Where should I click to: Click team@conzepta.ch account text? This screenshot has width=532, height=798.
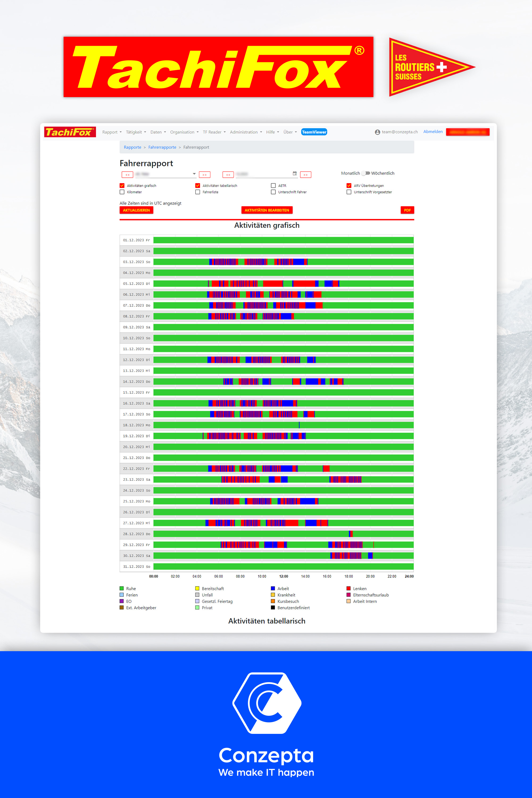pyautogui.click(x=400, y=132)
